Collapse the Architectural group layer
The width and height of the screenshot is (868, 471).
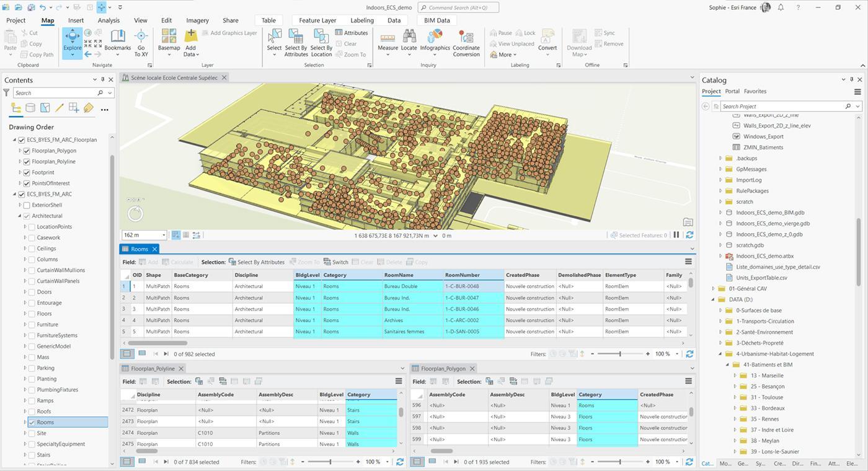click(x=20, y=216)
